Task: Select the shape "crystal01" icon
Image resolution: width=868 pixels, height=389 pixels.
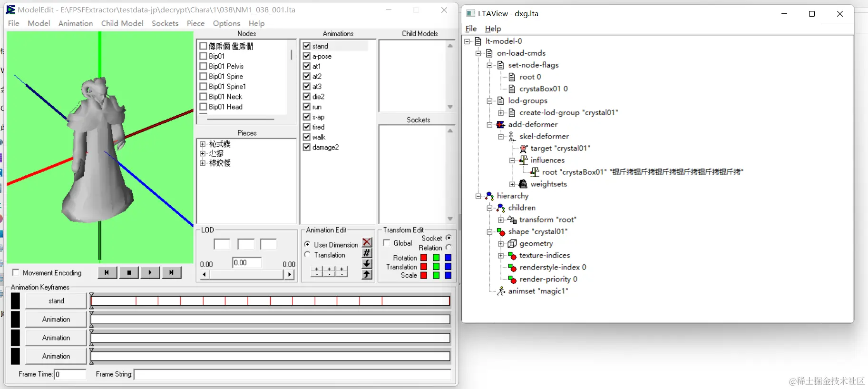Action: [x=500, y=232]
